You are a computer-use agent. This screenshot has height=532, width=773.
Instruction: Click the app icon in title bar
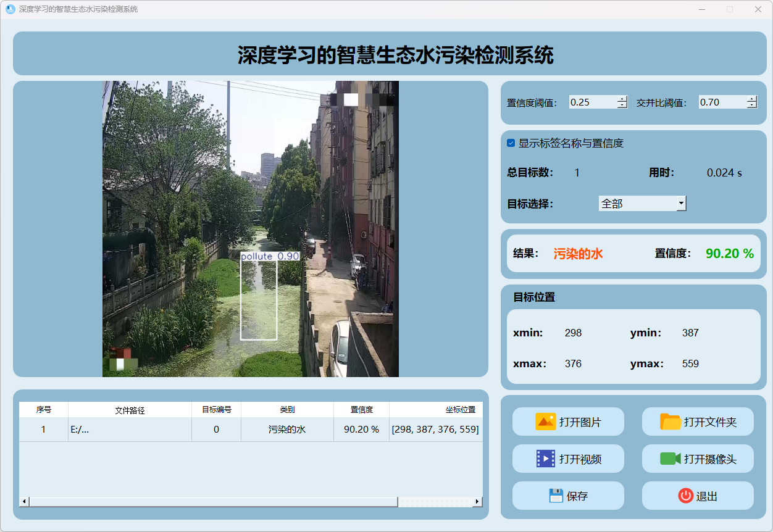click(10, 9)
